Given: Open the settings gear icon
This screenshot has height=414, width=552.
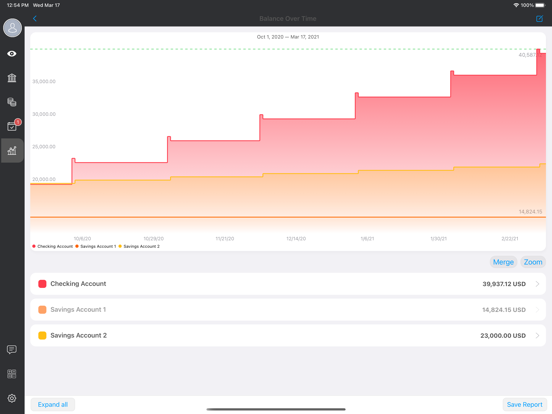Looking at the screenshot, I should click(x=12, y=398).
